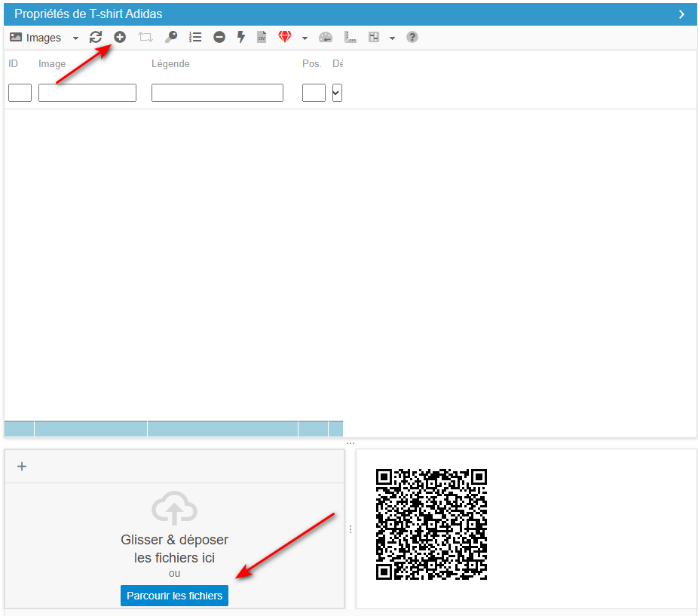Add a new image with plus icon
Viewport: 698px width, 616px height.
[120, 37]
